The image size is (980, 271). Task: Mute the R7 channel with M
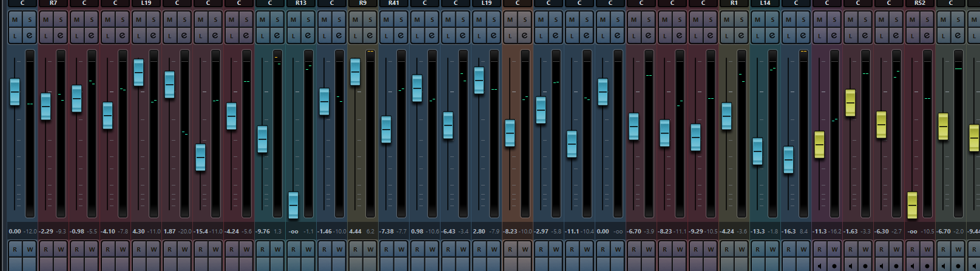[46, 20]
